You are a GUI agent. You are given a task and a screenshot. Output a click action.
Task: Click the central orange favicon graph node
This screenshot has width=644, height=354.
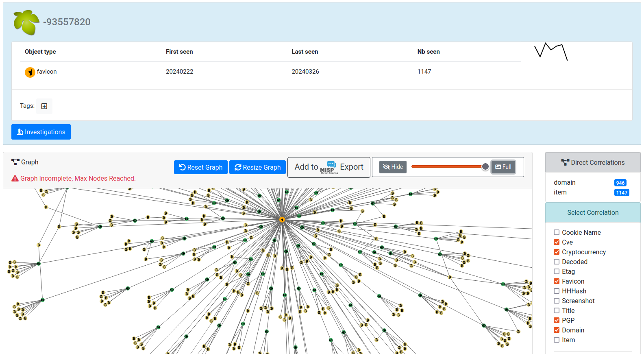(x=282, y=220)
